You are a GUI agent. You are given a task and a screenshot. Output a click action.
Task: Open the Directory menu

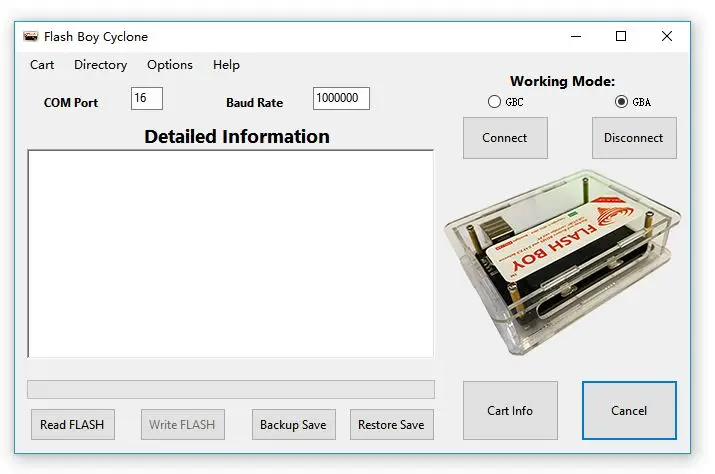click(x=100, y=65)
